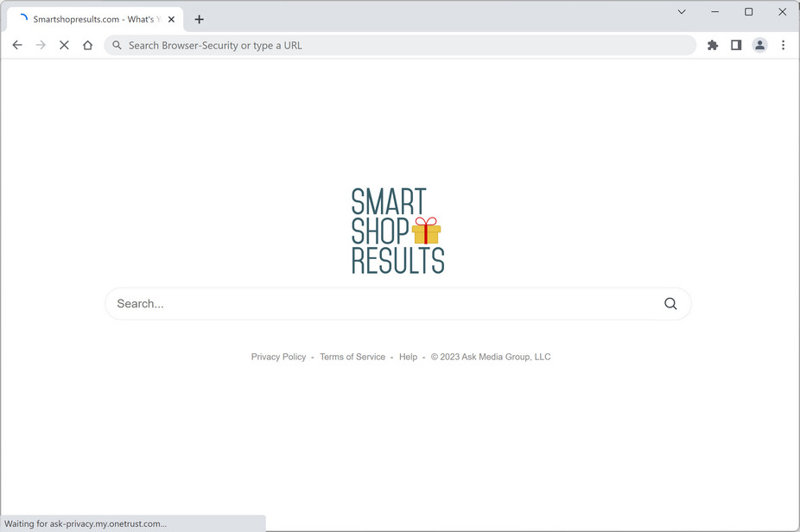
Task: Click the onetrust status bar message
Action: (84, 522)
